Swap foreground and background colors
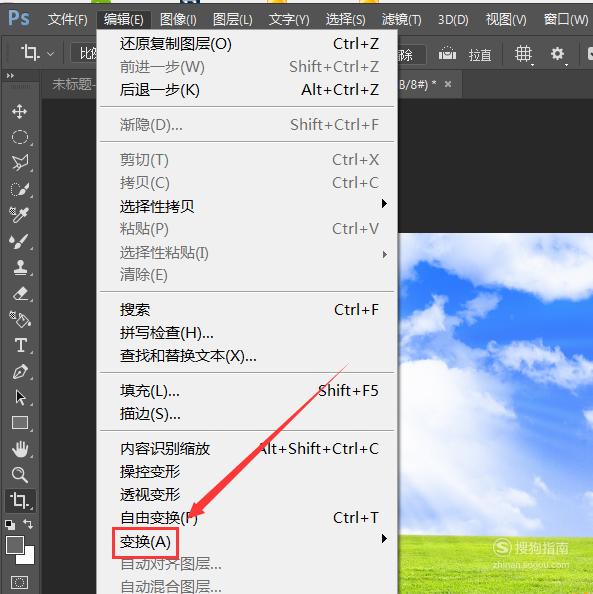This screenshot has width=593, height=594. pyautogui.click(x=28, y=524)
